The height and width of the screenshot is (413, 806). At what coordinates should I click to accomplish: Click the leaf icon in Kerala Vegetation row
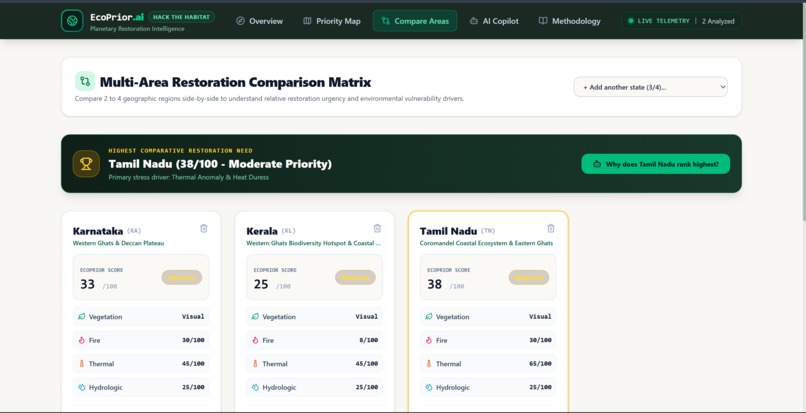click(x=255, y=316)
